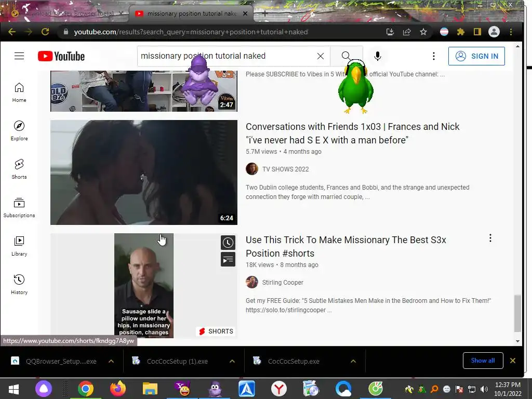This screenshot has height=399, width=532.
Task: Open YouTube settings three-dot menu
Action: 434,56
